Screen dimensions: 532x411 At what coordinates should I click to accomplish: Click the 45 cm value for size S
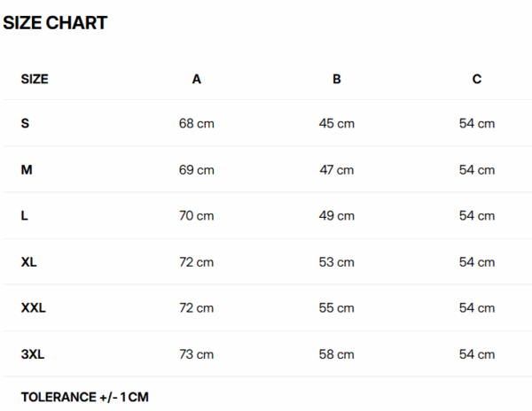coord(337,123)
